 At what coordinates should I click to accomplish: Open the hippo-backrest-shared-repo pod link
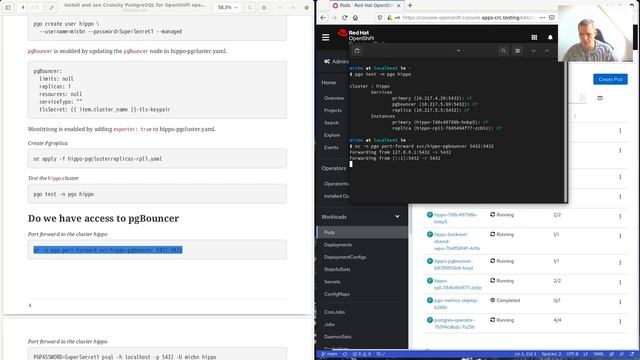click(457, 241)
